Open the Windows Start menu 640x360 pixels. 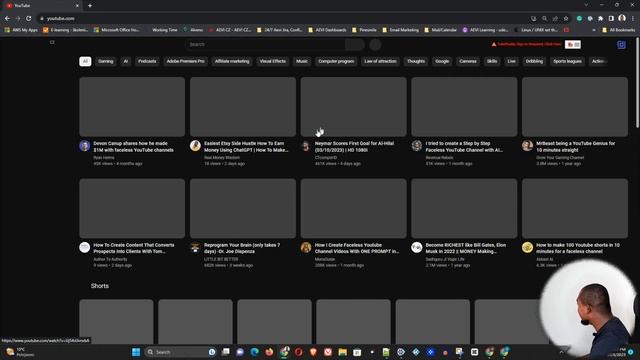pyautogui.click(x=136, y=352)
